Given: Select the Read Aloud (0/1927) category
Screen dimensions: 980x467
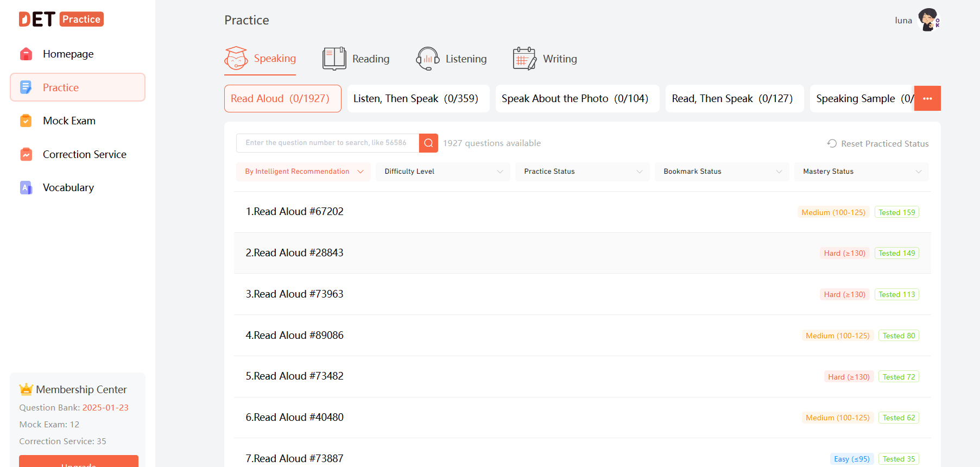Looking at the screenshot, I should coord(283,98).
